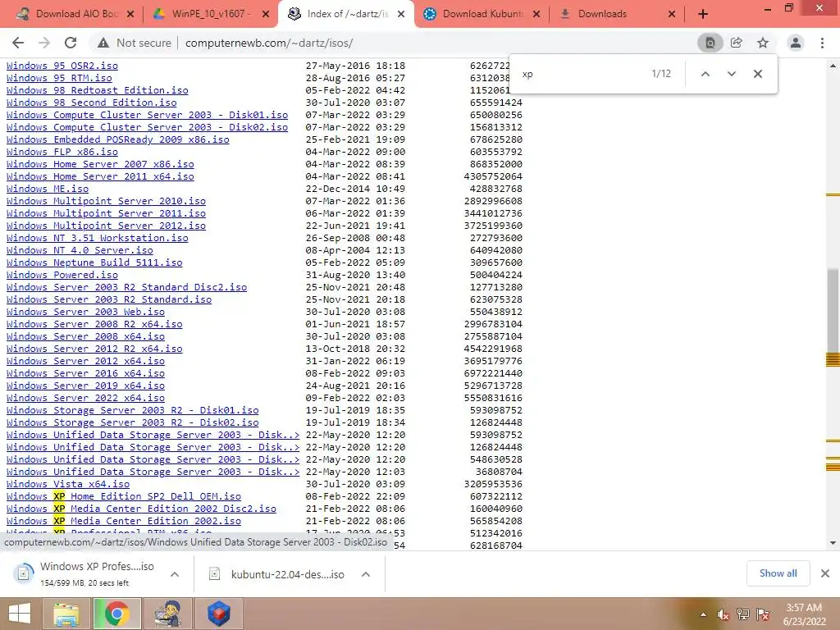Click Windows NT 4.0 Server.iso link
840x630 pixels.
click(80, 251)
